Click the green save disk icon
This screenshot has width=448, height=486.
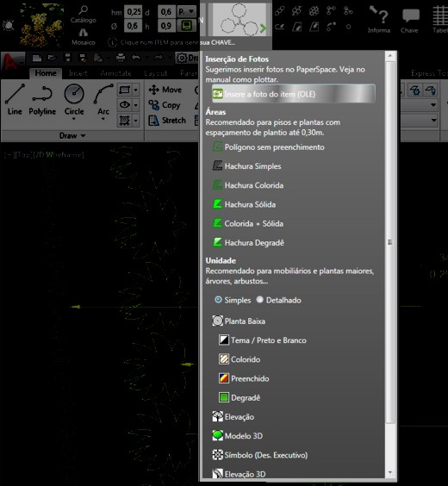pos(186,25)
